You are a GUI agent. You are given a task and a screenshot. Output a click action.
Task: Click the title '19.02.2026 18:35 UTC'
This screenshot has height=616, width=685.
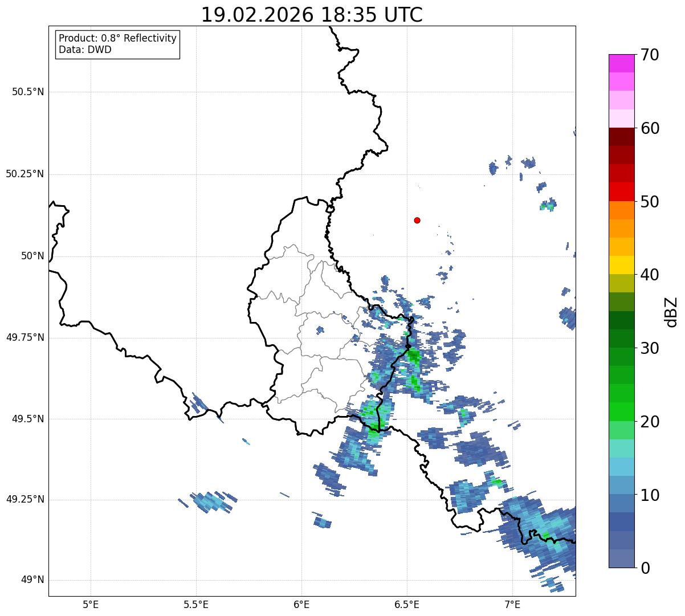point(312,15)
